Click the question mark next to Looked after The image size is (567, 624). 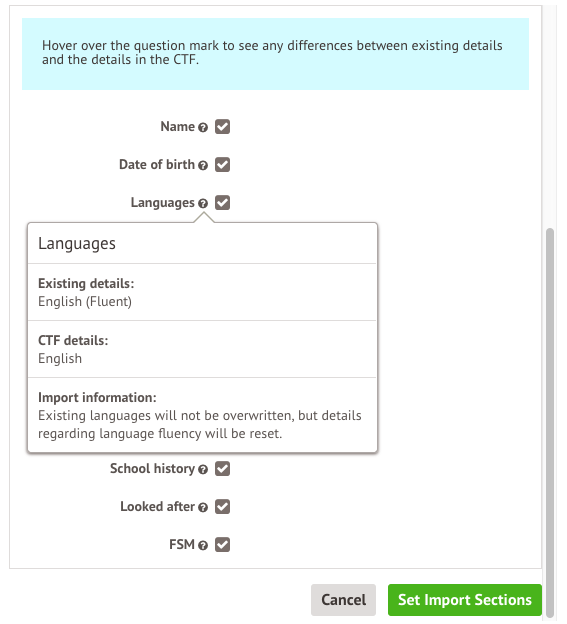click(x=203, y=508)
